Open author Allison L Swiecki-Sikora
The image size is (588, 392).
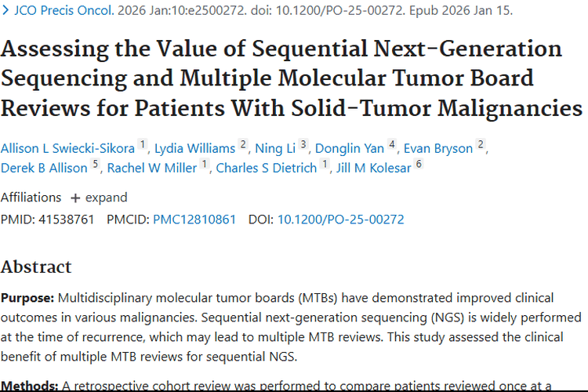(67, 148)
